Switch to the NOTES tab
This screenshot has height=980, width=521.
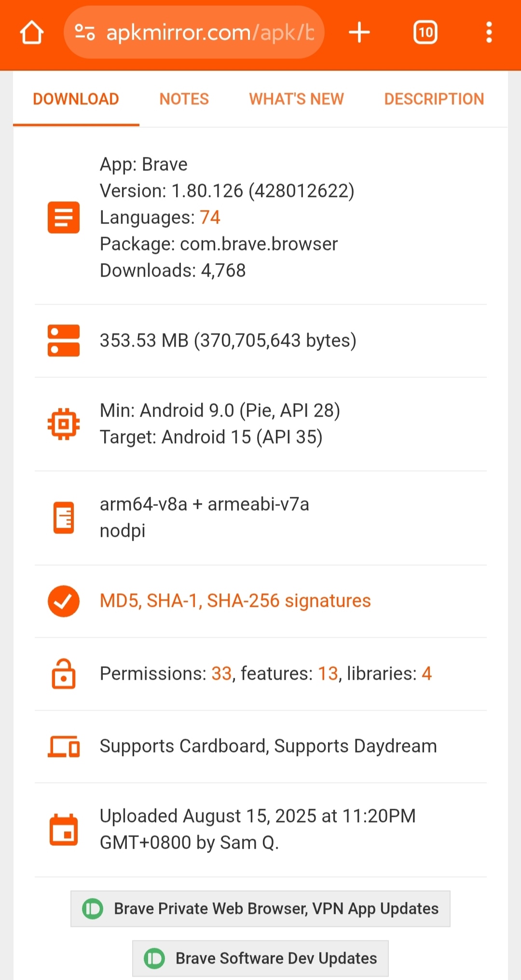(184, 99)
